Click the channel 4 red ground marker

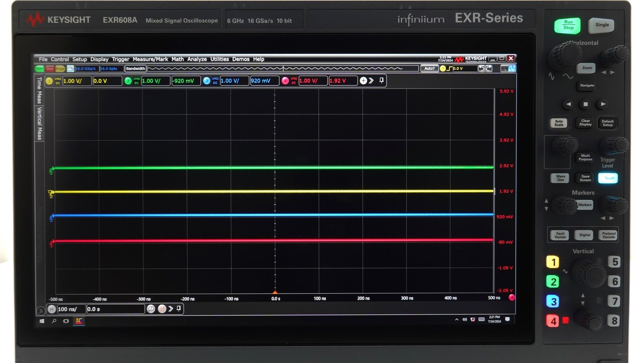pos(52,243)
